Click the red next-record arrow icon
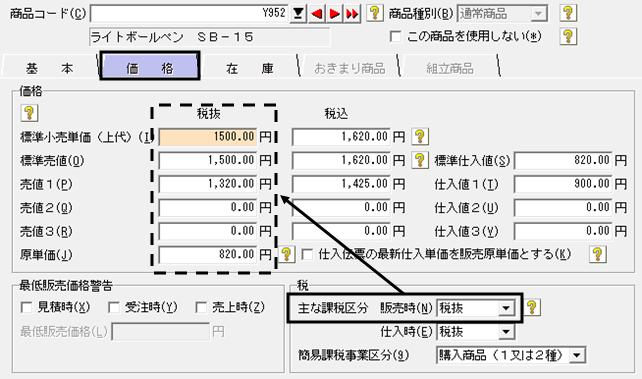Image resolution: width=642 pixels, height=379 pixels. point(334,14)
